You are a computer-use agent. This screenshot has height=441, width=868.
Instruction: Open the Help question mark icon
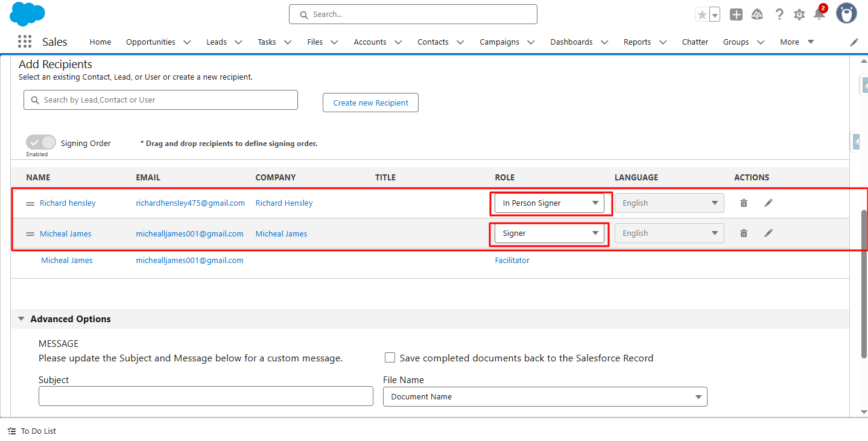click(x=779, y=14)
